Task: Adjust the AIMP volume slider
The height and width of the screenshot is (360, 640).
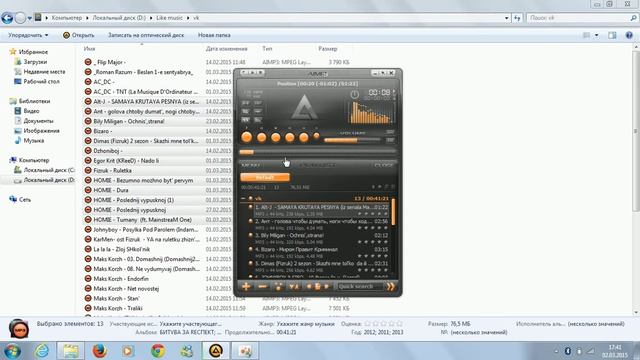Action: (x=352, y=140)
